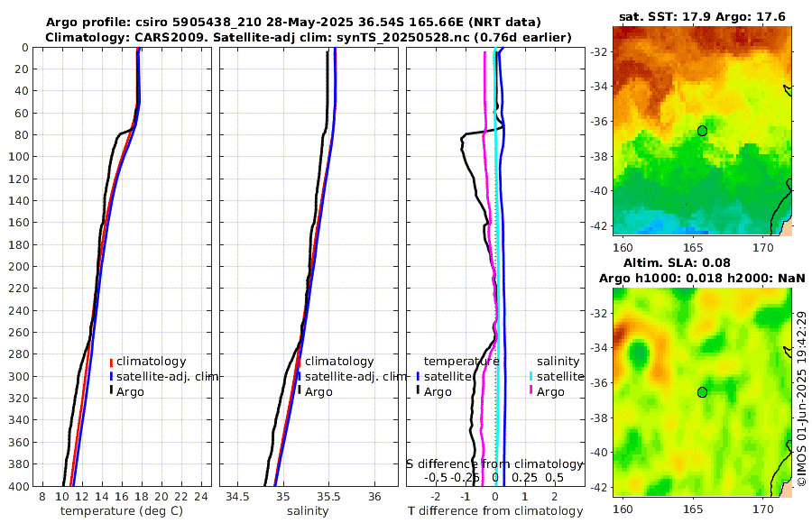Click the Argo profile title text
This screenshot has height=523, width=812.
coord(293,23)
